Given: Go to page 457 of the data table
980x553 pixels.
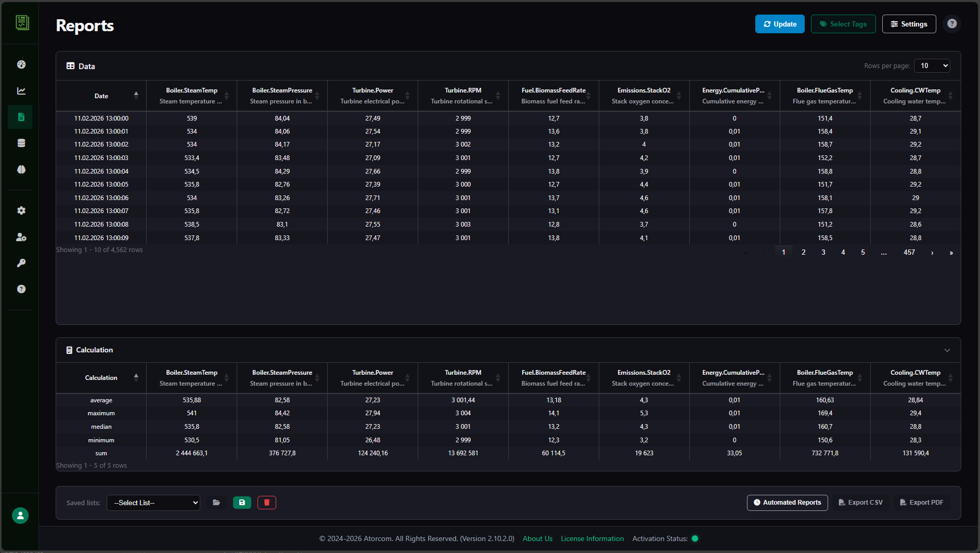Looking at the screenshot, I should (x=909, y=252).
